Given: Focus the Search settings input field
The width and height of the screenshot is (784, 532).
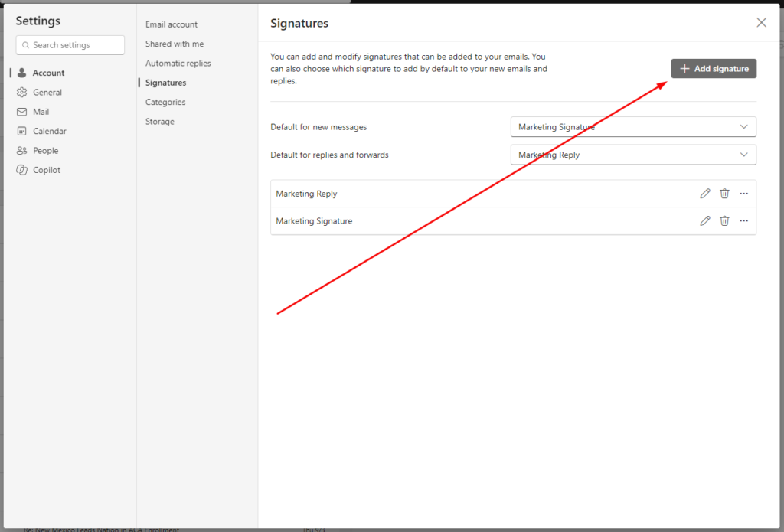Looking at the screenshot, I should point(70,45).
